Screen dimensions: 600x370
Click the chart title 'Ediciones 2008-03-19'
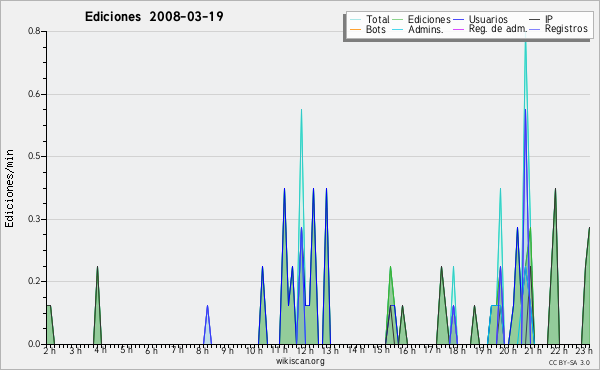point(154,16)
